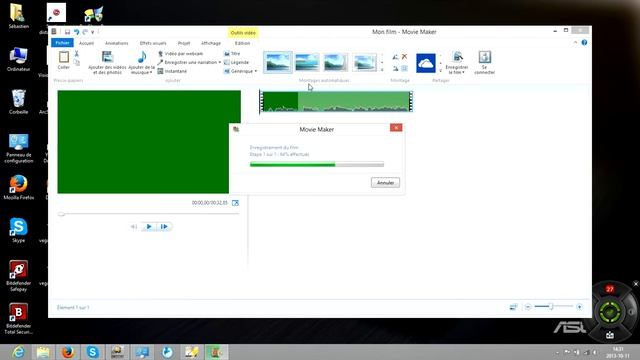Open Ajouter de la musique dropdown
Image resolution: width=640 pixels, height=360 pixels.
141,62
